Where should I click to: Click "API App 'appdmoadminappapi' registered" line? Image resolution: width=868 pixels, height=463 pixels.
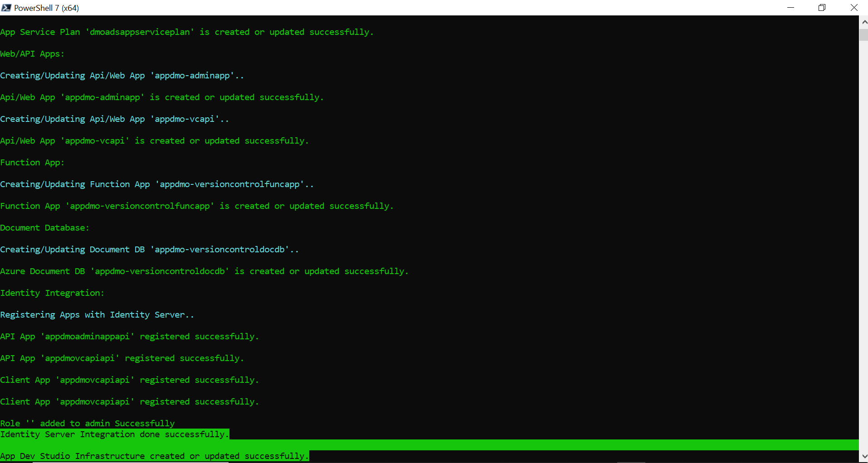(129, 337)
